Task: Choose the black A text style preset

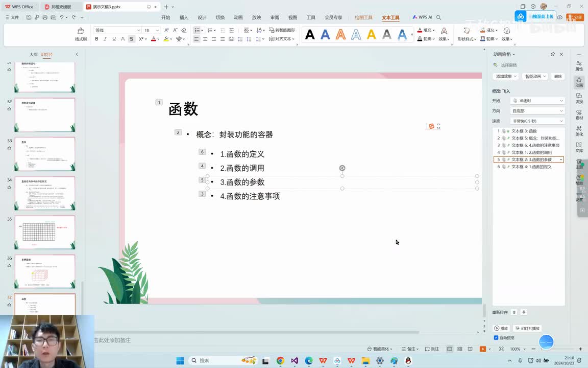Action: pyautogui.click(x=310, y=35)
